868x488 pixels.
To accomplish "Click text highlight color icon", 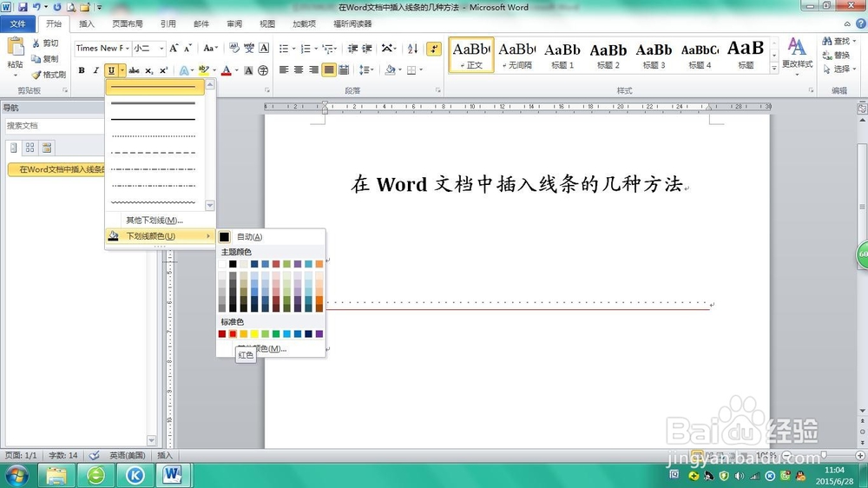I will point(204,70).
